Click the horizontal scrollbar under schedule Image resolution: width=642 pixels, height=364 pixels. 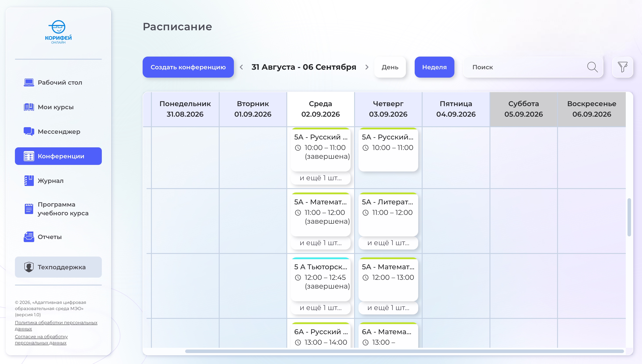[404, 351]
